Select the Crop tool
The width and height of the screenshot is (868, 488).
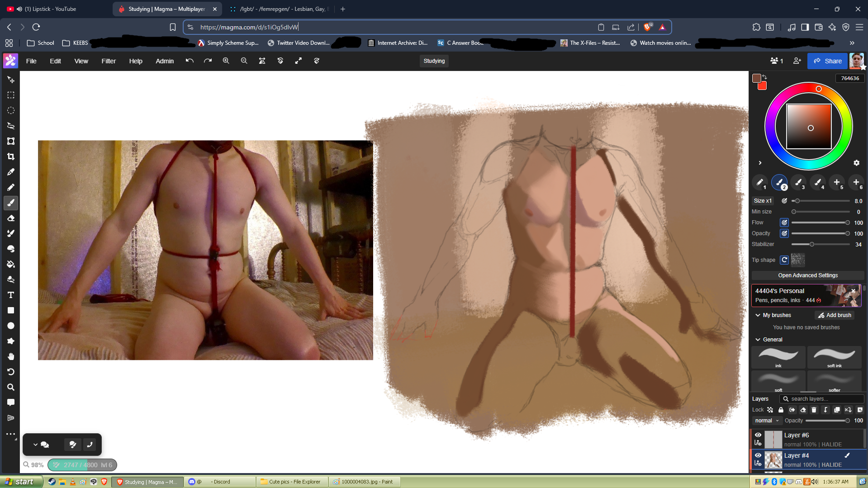point(11,156)
